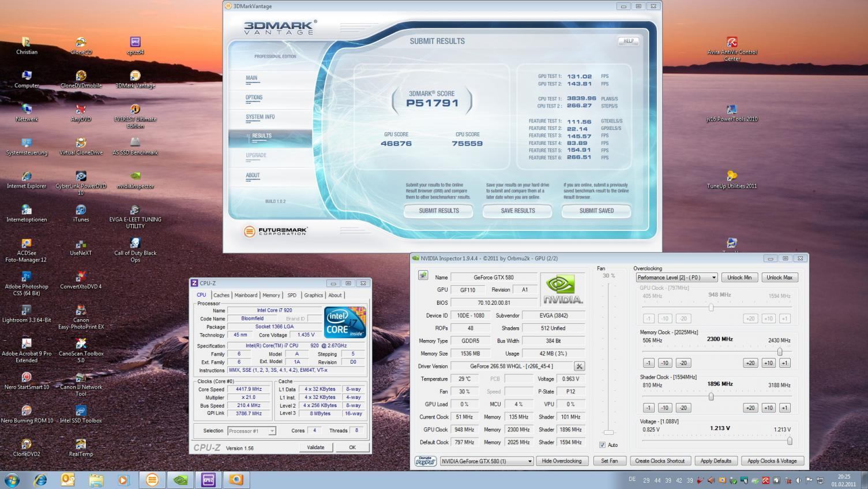Open the cpuz64 desktop shortcut
Screen dimensions: 868x489
[x=135, y=46]
